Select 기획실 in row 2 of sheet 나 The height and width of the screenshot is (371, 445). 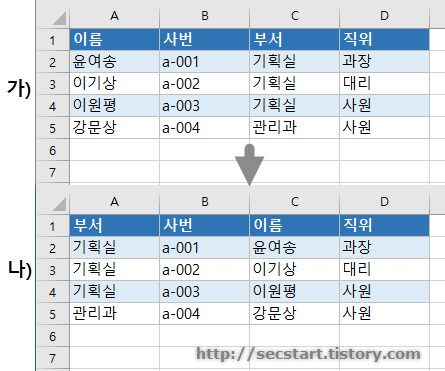pyautogui.click(x=114, y=247)
